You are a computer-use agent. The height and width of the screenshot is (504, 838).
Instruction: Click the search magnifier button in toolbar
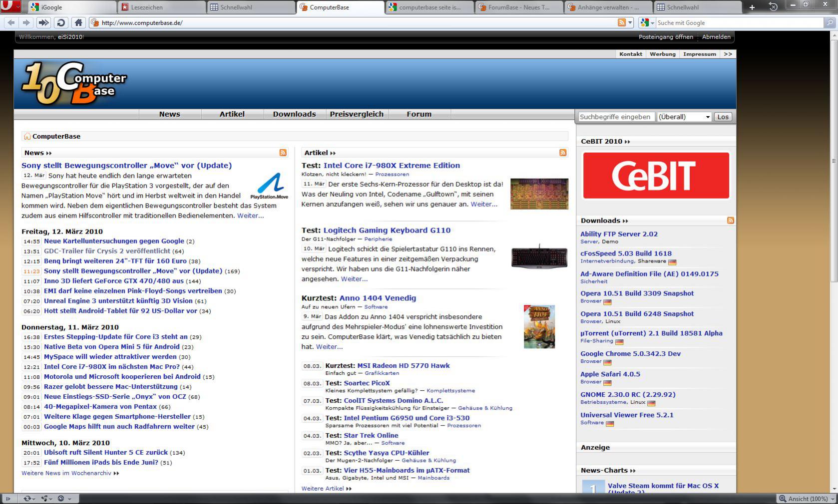tap(831, 22)
